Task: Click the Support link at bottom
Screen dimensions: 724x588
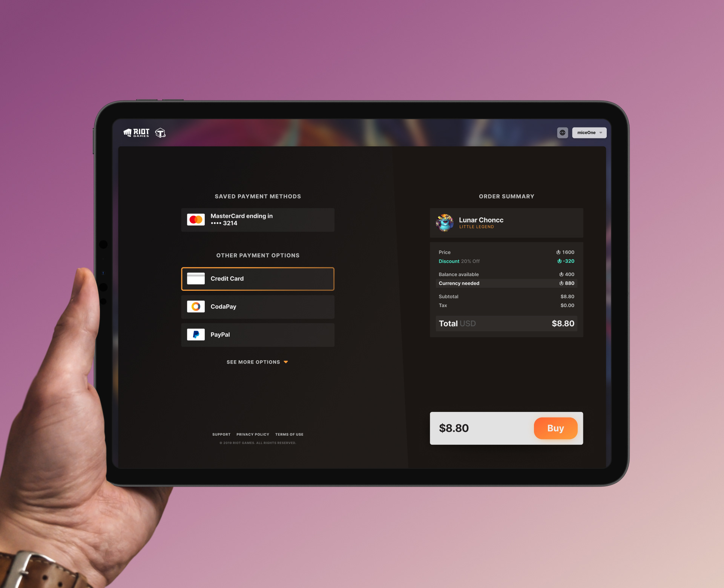Action: pyautogui.click(x=221, y=434)
